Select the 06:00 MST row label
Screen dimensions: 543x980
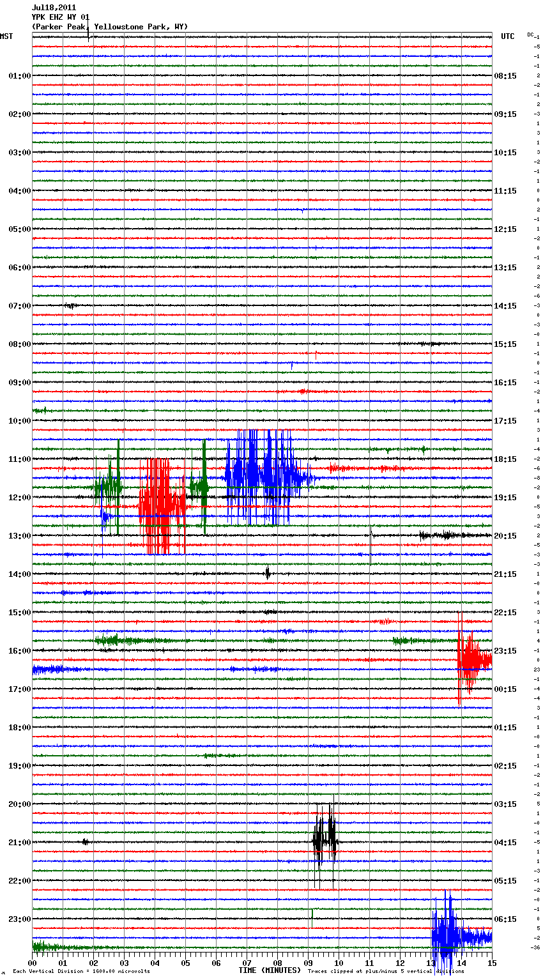pyautogui.click(x=20, y=268)
